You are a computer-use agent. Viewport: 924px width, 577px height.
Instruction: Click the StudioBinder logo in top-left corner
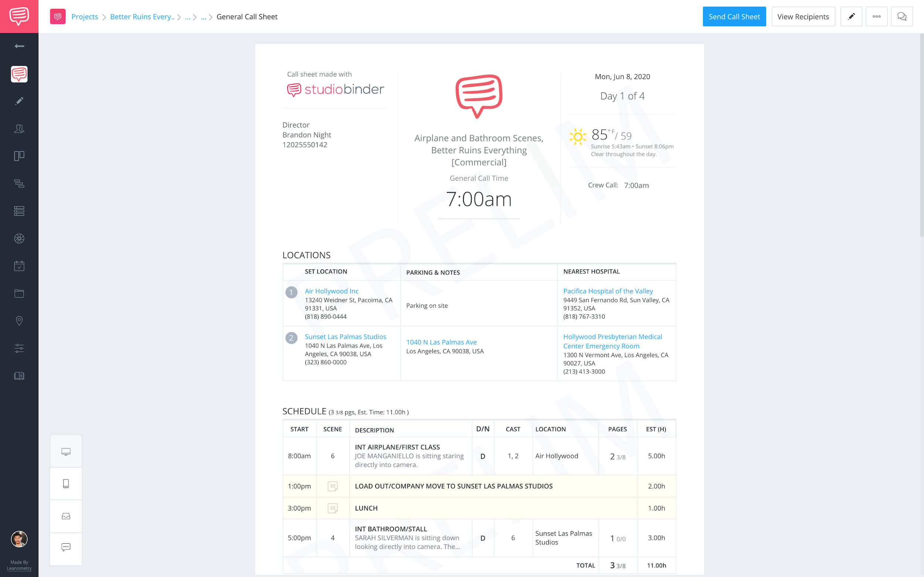19,16
